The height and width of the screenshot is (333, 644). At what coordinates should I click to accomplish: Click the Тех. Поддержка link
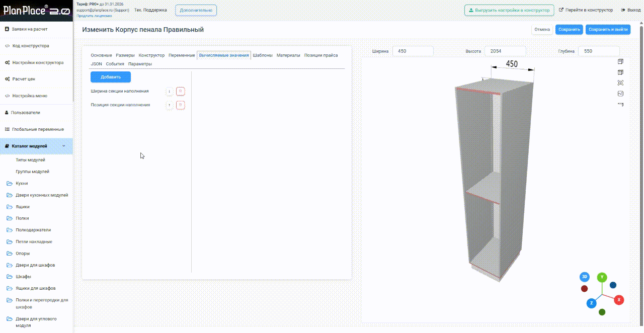[150, 10]
